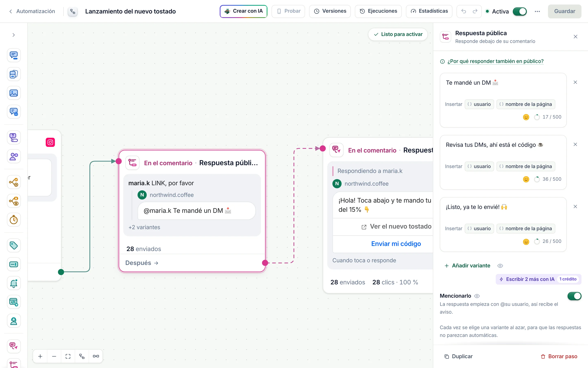Expand the left sidebar chevron

tap(14, 35)
